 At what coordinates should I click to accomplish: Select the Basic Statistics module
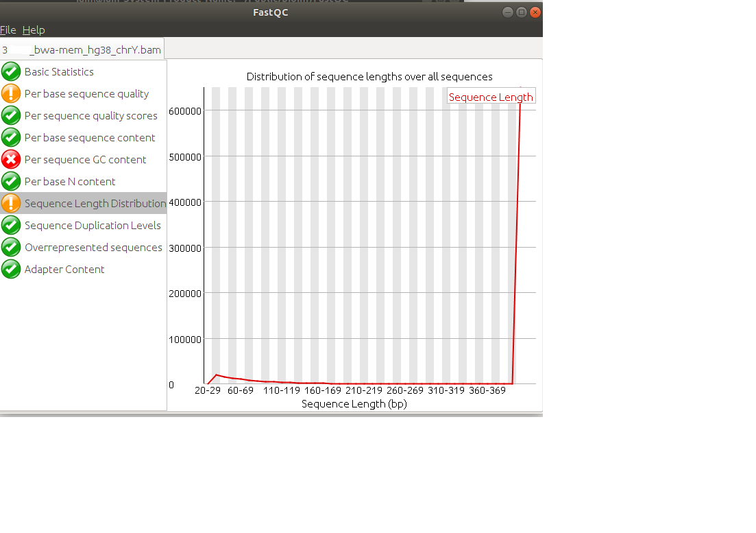tap(60, 72)
